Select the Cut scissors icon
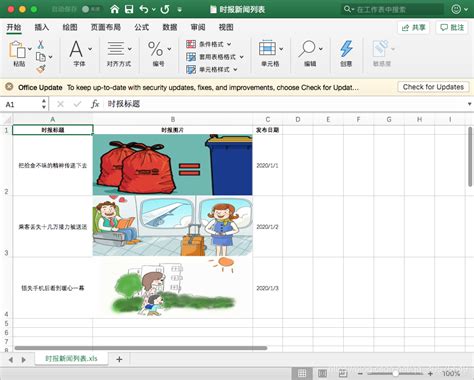Image resolution: width=474 pixels, height=380 pixels. (41, 45)
